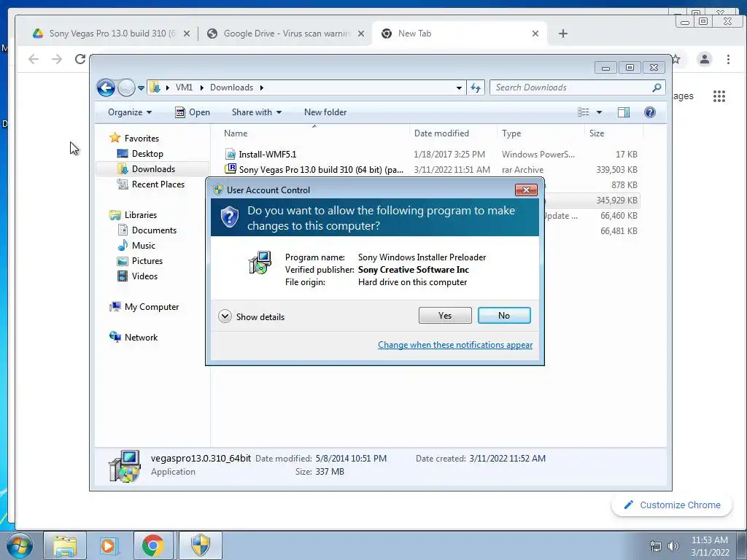Click the Explorer back navigation arrow
This screenshot has width=747, height=560.
[106, 87]
